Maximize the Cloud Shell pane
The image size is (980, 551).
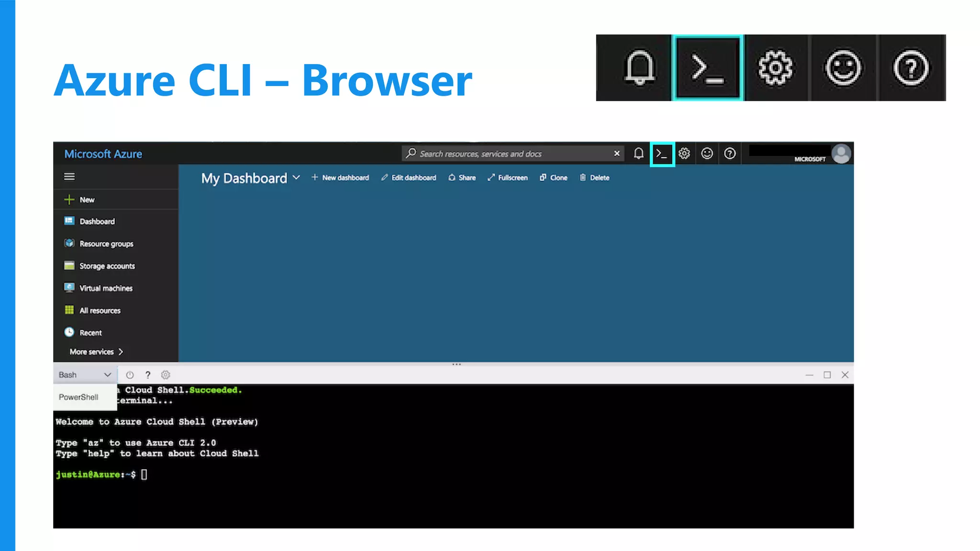(x=827, y=375)
